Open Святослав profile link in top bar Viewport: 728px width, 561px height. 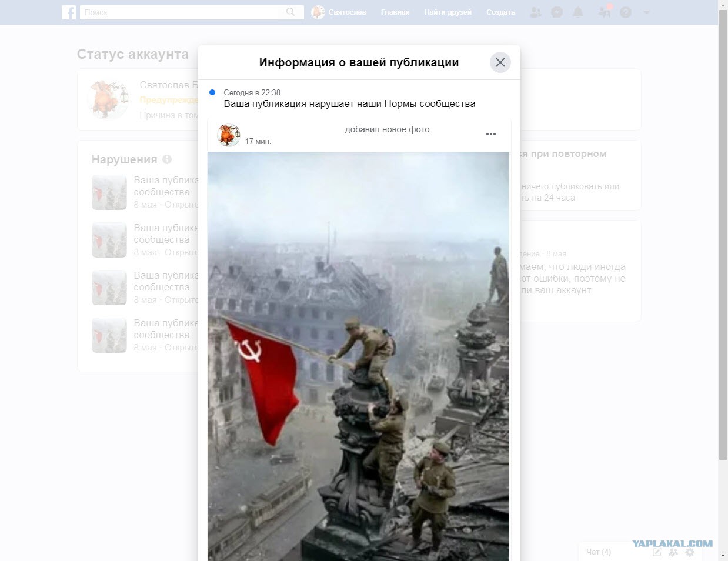point(339,12)
